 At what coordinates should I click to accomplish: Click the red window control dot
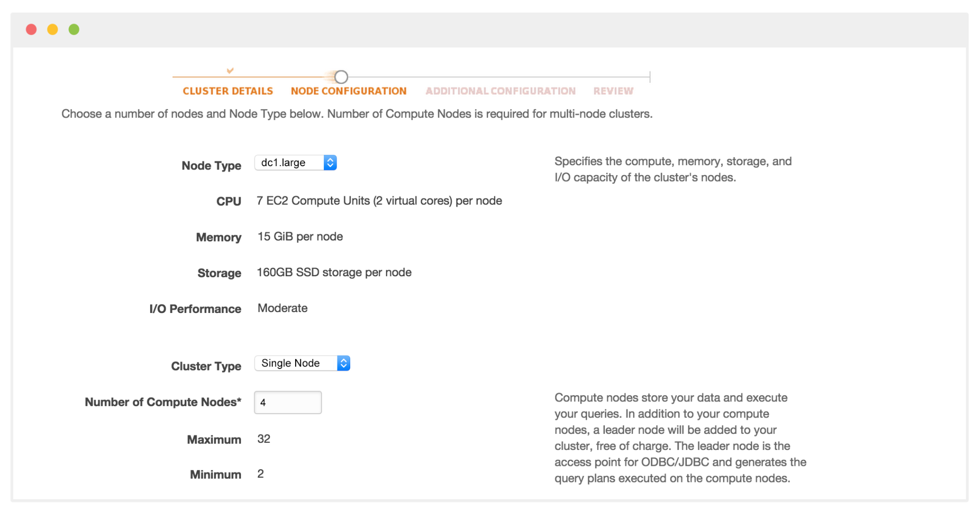(x=31, y=29)
